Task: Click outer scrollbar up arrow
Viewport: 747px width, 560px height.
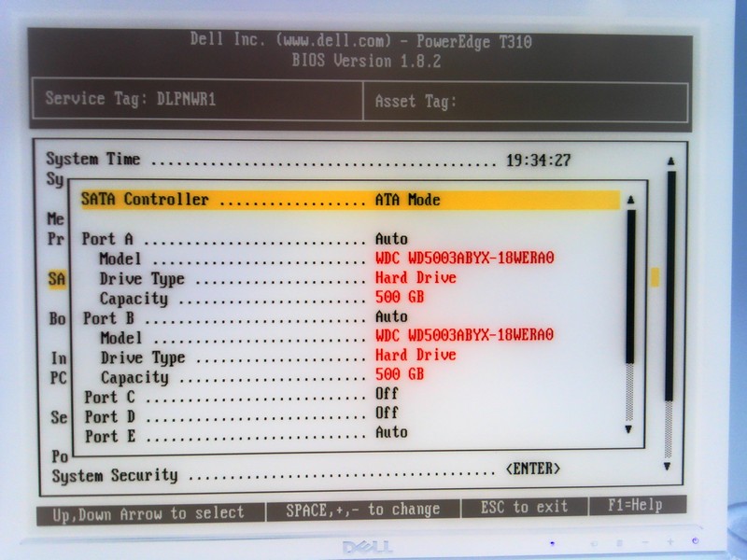Action: pos(670,161)
